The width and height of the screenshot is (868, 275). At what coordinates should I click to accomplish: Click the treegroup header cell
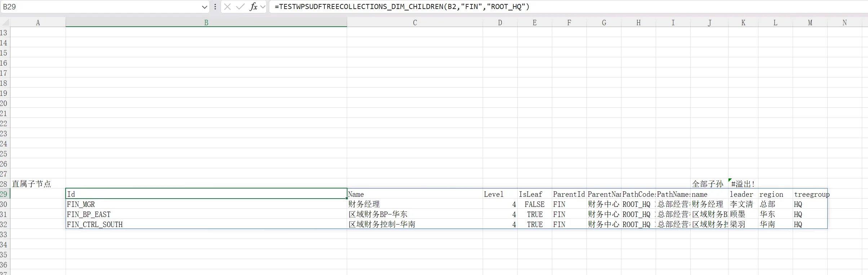[x=810, y=194]
